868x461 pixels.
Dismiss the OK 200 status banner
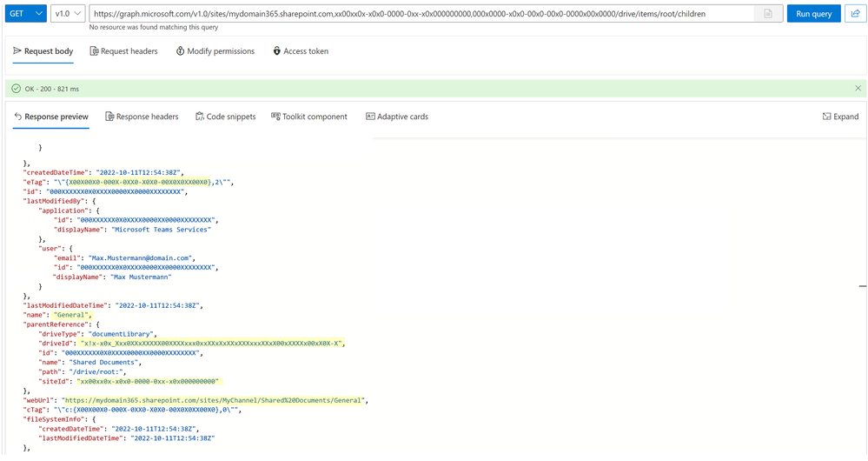click(858, 89)
